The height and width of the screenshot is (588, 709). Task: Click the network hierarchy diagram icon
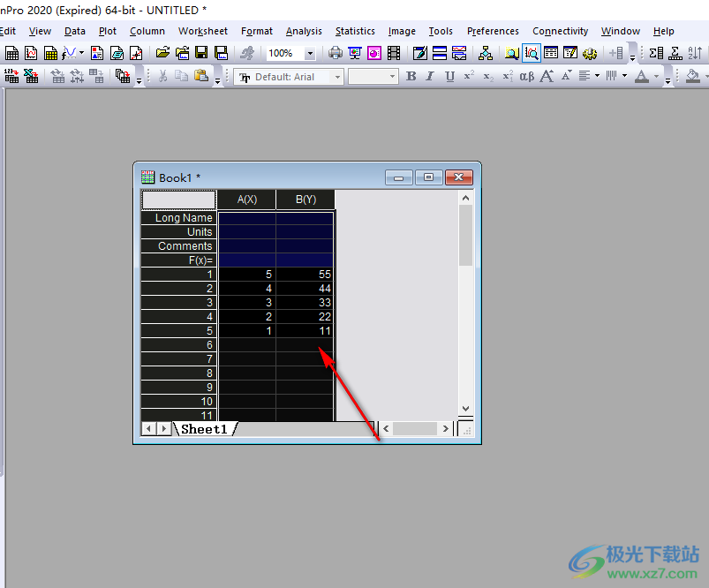pyautogui.click(x=486, y=53)
